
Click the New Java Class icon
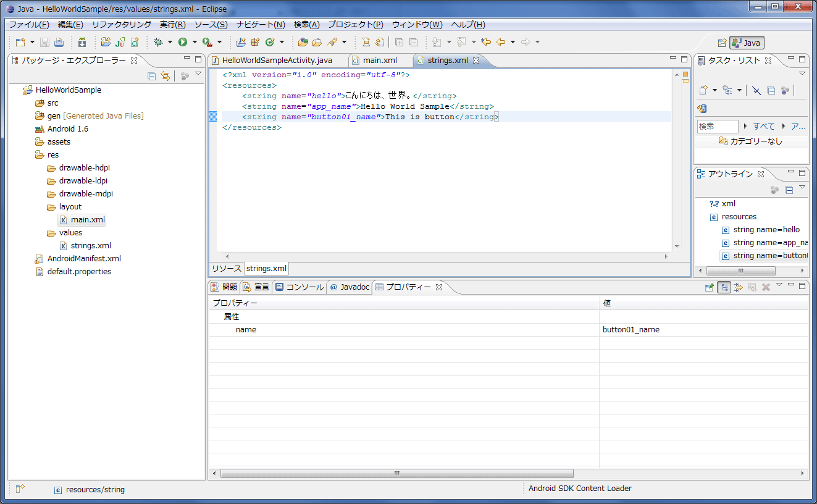pyautogui.click(x=270, y=42)
